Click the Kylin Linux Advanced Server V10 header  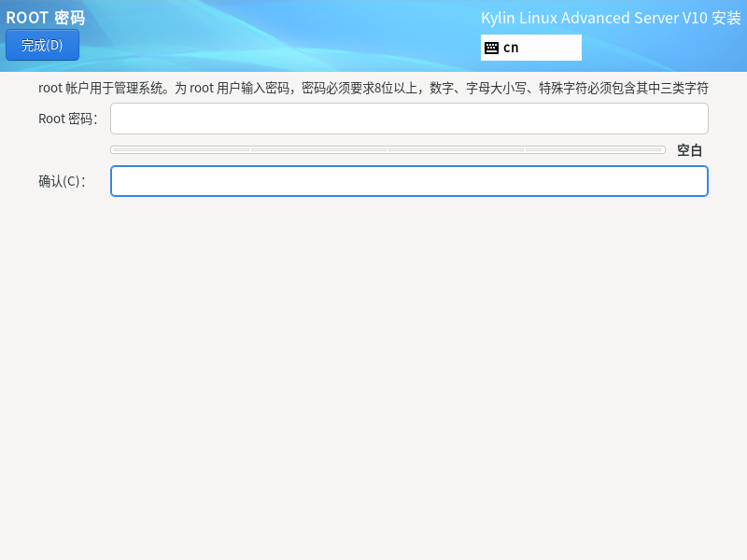point(612,18)
